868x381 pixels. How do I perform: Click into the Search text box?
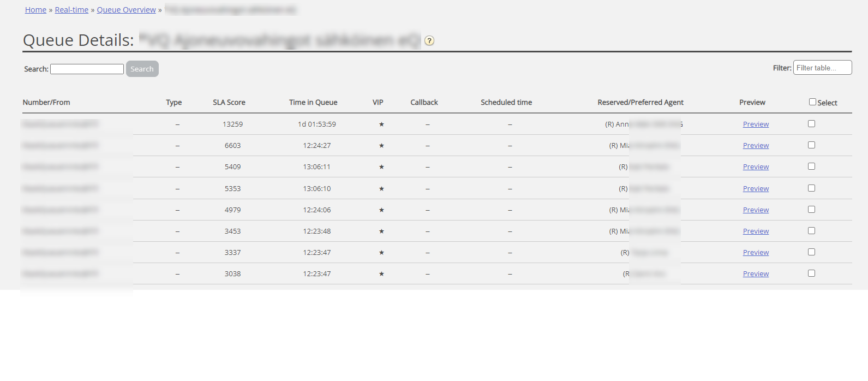coord(87,69)
